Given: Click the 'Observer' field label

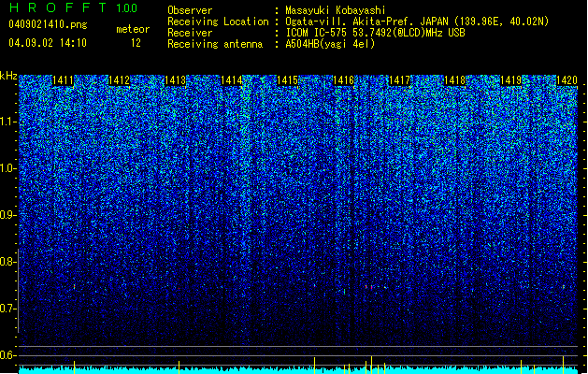Looking at the screenshot, I should [190, 10].
